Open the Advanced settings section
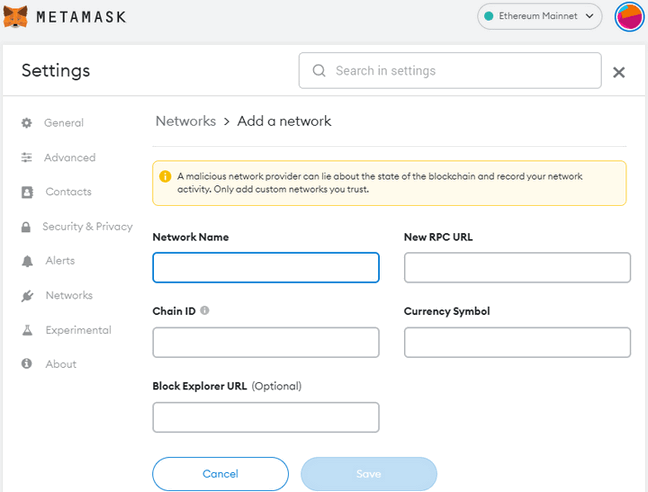The width and height of the screenshot is (648, 492). pyautogui.click(x=70, y=157)
